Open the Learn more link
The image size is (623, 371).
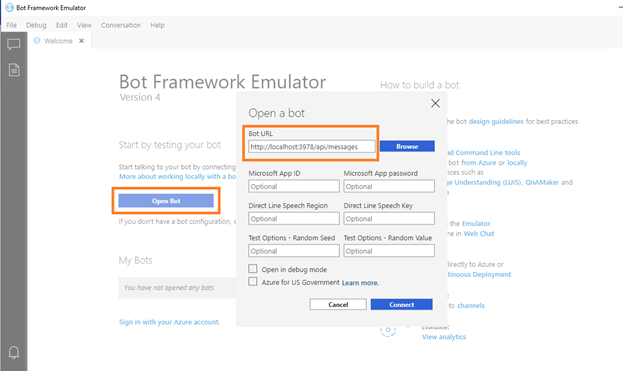point(360,283)
